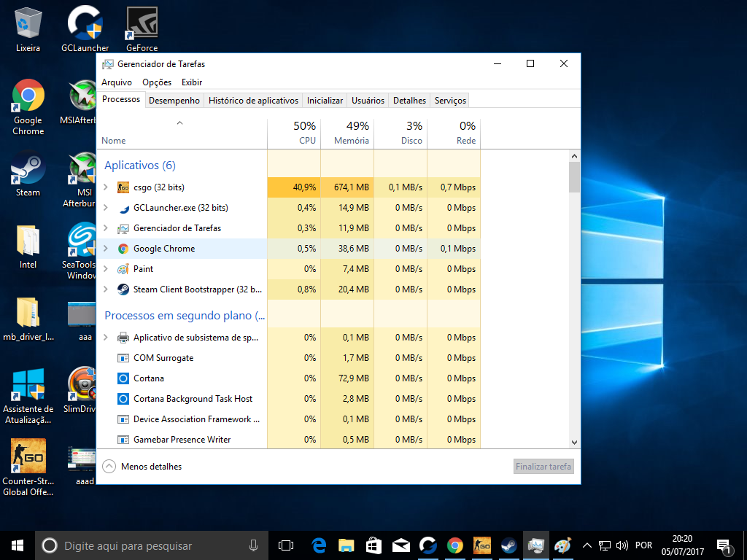Click the Google Chrome process icon in the list

123,249
